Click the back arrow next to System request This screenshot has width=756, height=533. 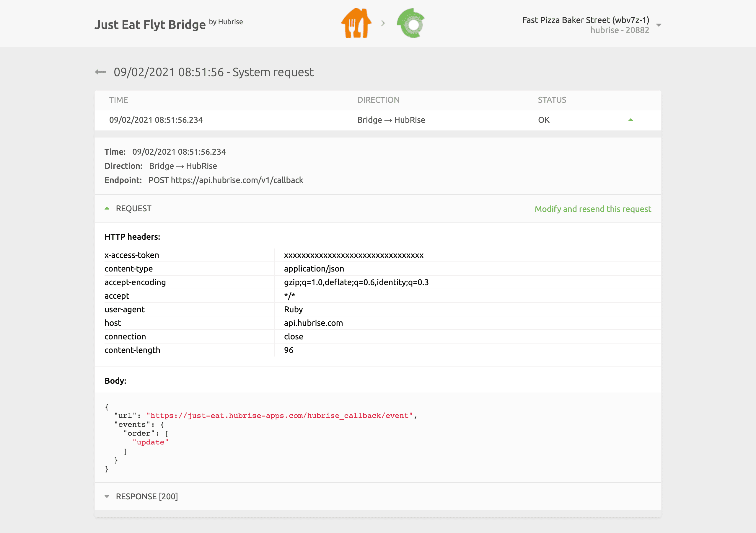(101, 72)
